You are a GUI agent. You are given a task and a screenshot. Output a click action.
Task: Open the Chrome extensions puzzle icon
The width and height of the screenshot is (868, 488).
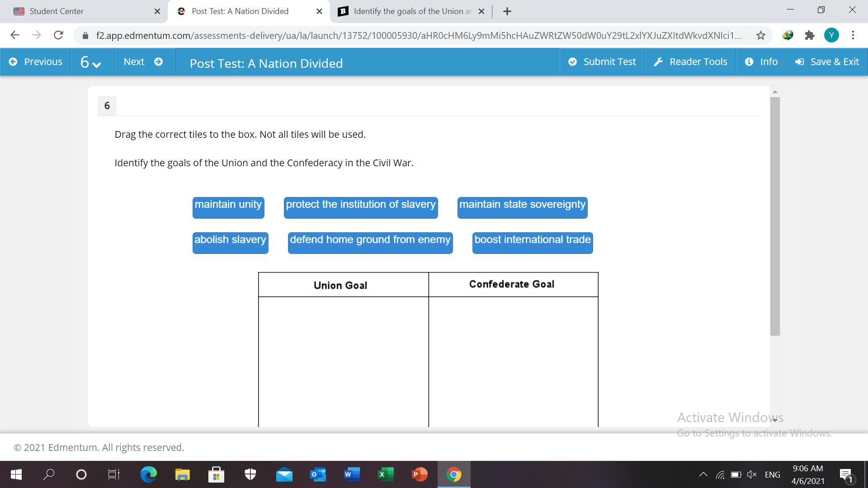809,35
